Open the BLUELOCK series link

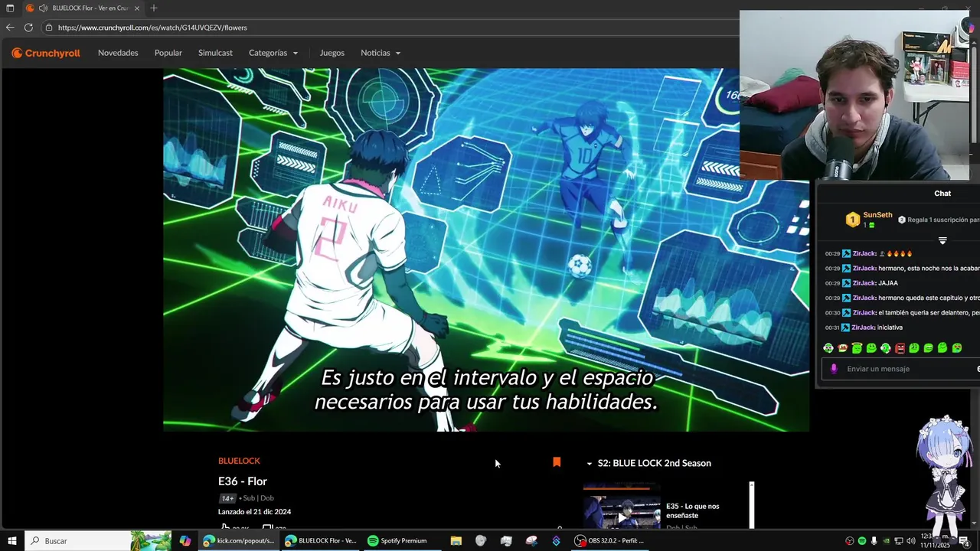239,461
